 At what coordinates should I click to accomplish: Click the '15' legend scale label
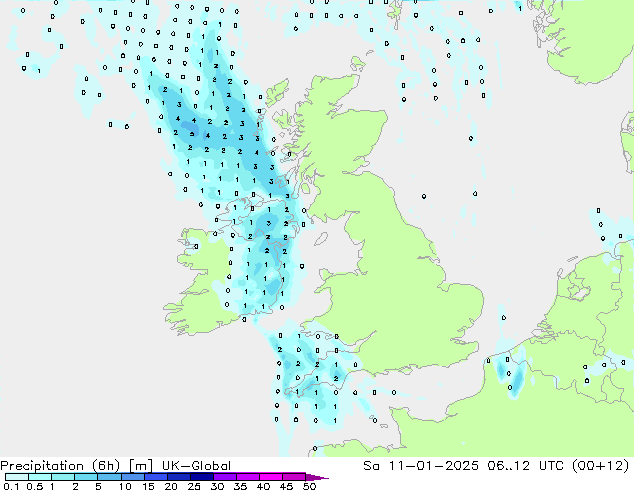click(x=148, y=486)
